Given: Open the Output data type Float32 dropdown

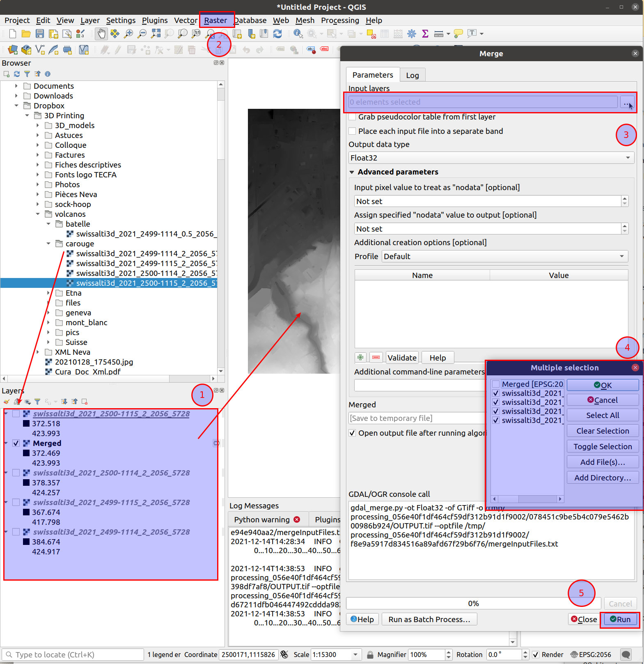Looking at the screenshot, I should pyautogui.click(x=491, y=158).
